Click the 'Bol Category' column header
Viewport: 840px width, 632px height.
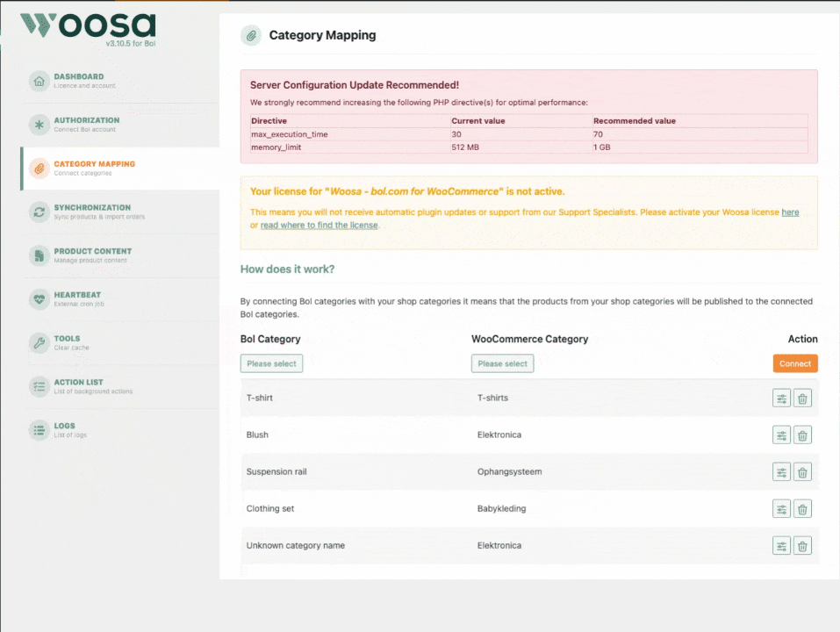[x=270, y=339]
